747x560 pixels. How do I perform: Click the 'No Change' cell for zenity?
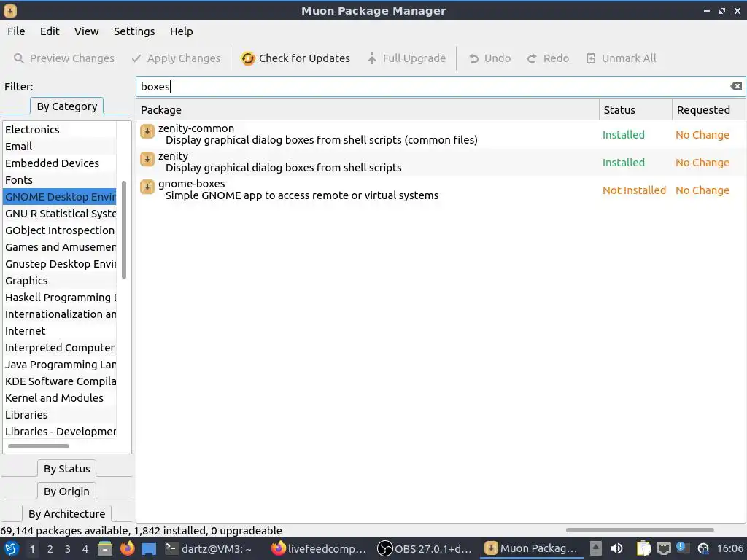click(703, 163)
